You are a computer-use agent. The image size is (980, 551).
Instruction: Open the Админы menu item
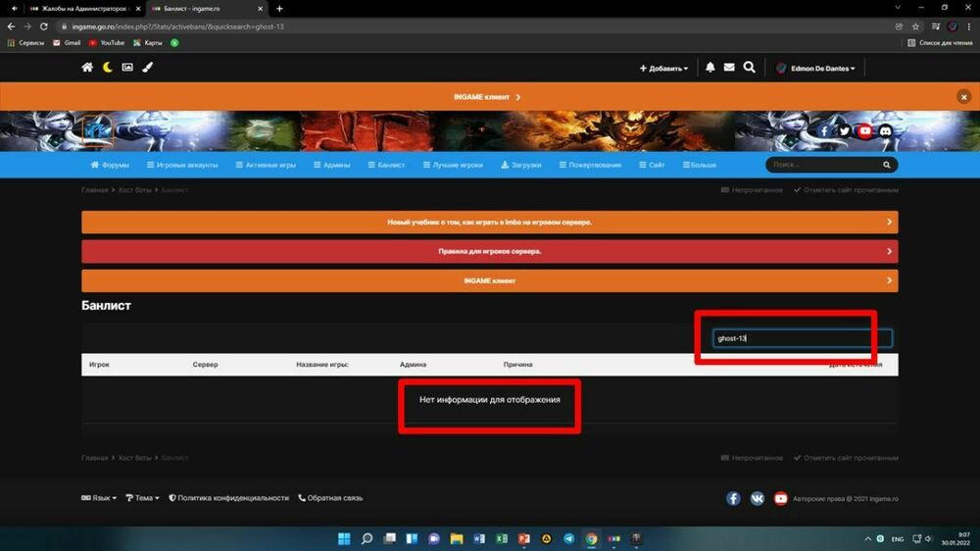point(332,165)
